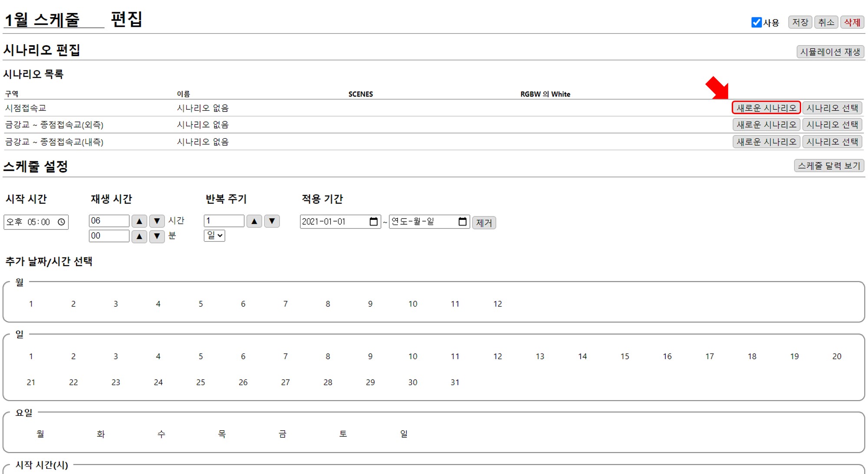This screenshot has width=868, height=474.
Task: Click the RGBW 의 White column header
Action: [x=545, y=94]
